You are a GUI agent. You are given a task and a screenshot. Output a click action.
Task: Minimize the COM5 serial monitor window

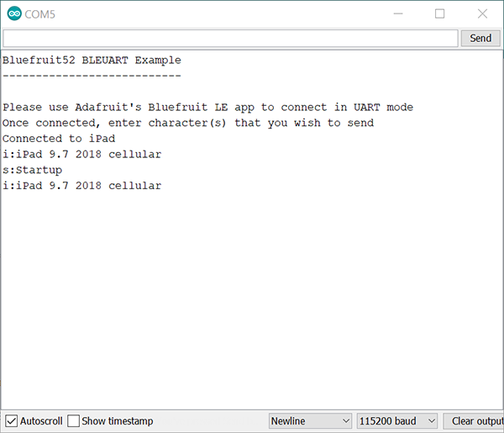[398, 13]
